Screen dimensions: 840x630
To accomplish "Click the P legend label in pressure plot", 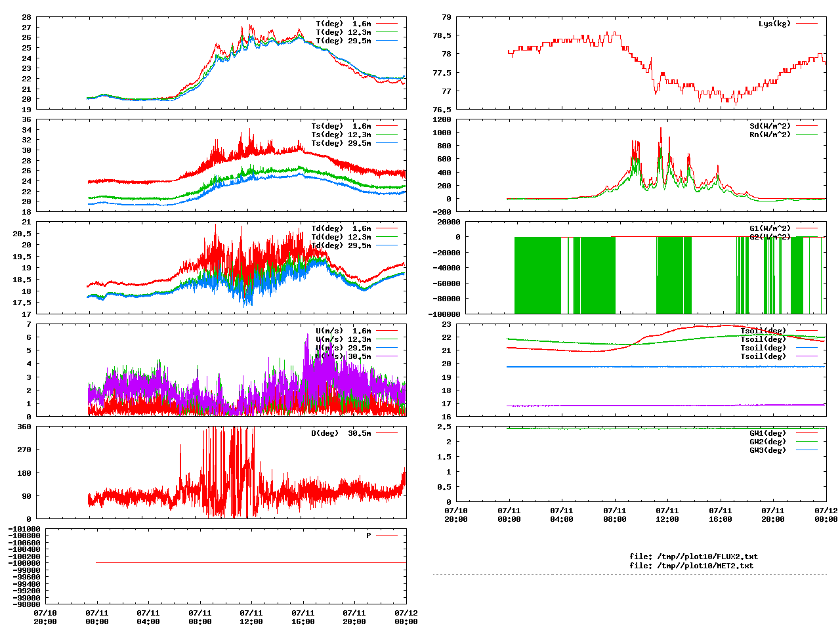I will point(369,535).
